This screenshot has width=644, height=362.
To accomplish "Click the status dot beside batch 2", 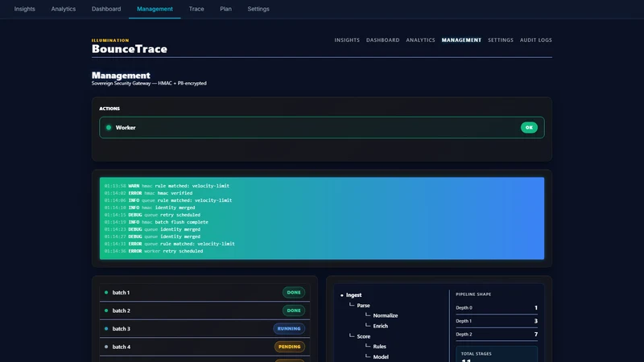I will pos(106,311).
